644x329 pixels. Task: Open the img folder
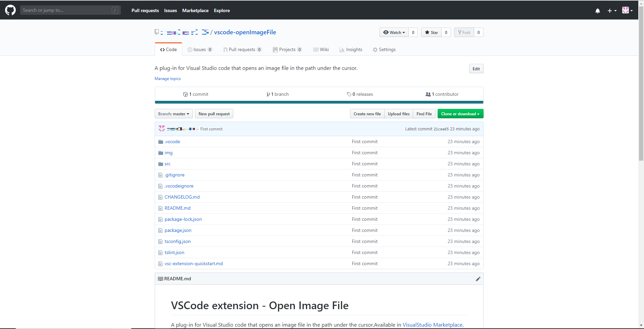pos(168,153)
